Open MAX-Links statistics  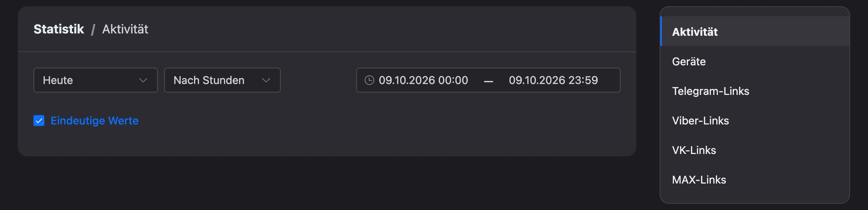[x=755, y=180]
